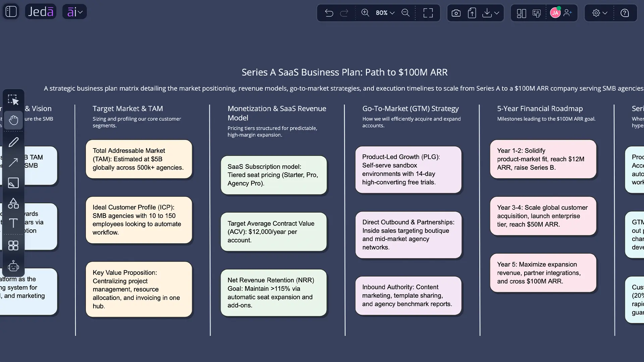Click the '5-Year Financial Roadmap' heading
644x362 pixels.
[540, 109]
